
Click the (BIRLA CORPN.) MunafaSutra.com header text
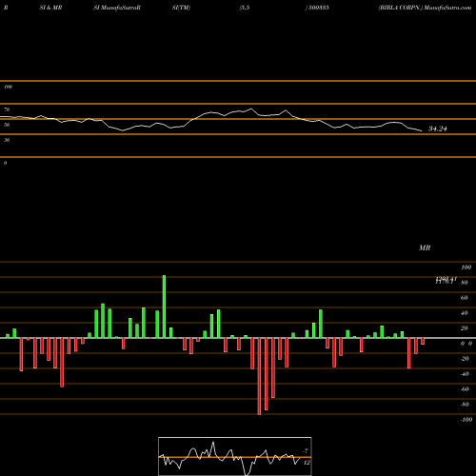(x=425, y=8)
